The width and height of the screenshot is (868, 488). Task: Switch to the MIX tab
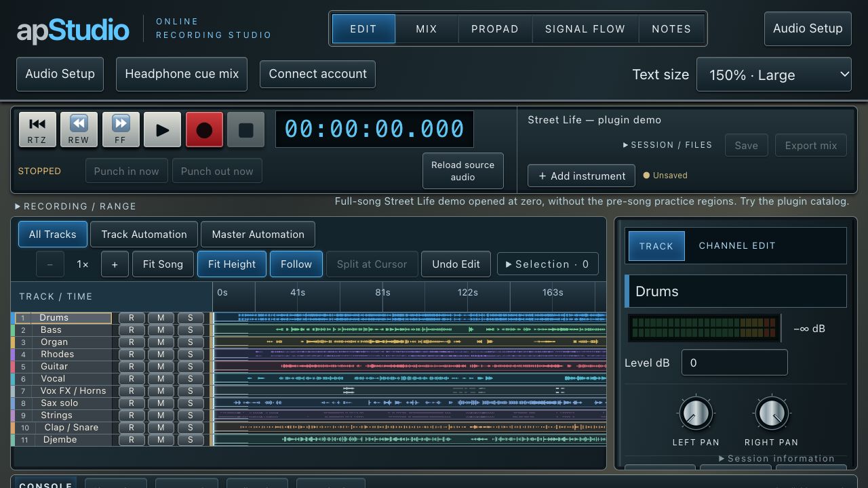click(427, 29)
